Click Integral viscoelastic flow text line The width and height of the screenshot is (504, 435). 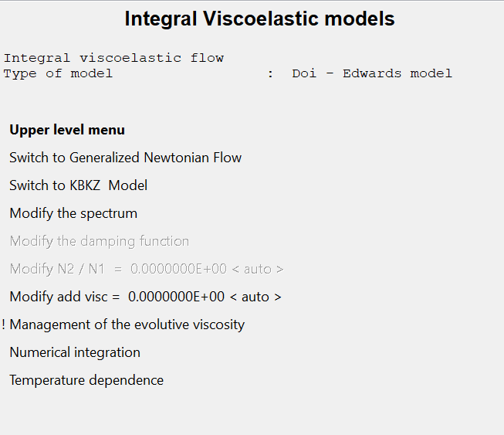coord(113,58)
